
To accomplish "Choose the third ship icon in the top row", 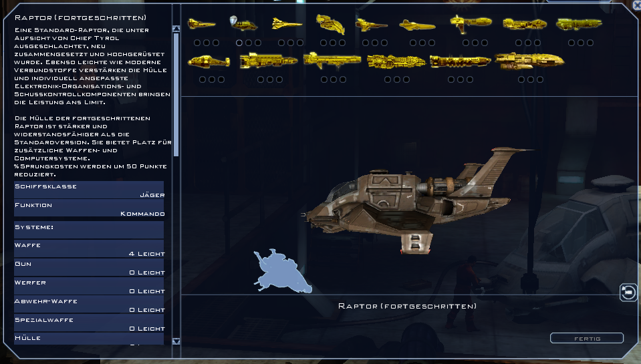I will pos(287,23).
